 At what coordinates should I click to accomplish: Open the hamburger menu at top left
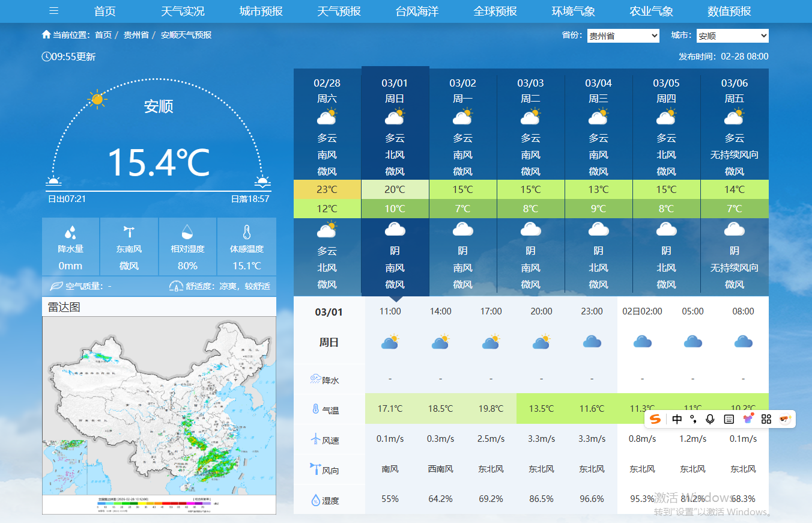(x=53, y=11)
